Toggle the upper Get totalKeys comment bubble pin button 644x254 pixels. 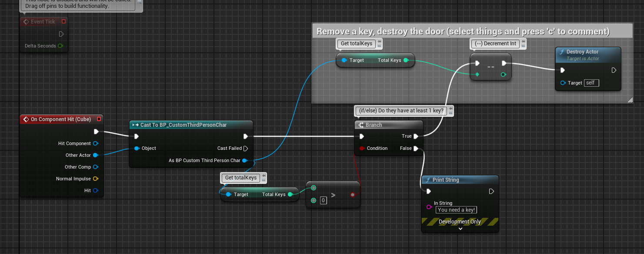click(379, 41)
